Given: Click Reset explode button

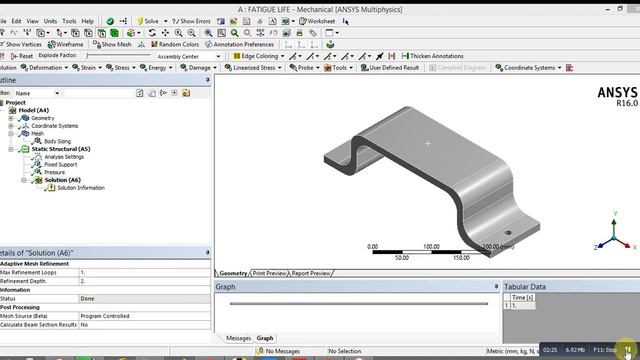Looking at the screenshot, I should 22,56.
